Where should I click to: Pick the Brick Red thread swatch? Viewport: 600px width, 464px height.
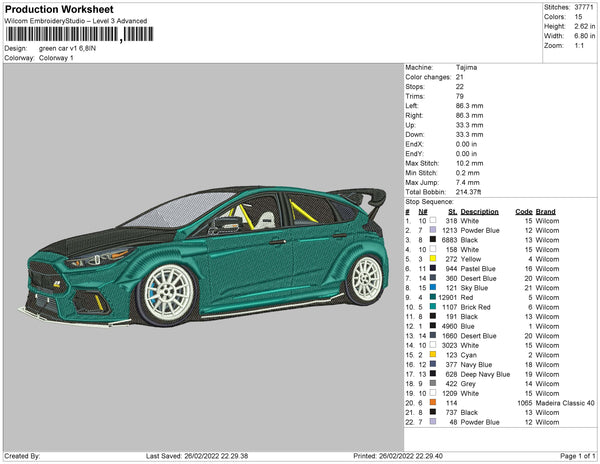point(432,307)
